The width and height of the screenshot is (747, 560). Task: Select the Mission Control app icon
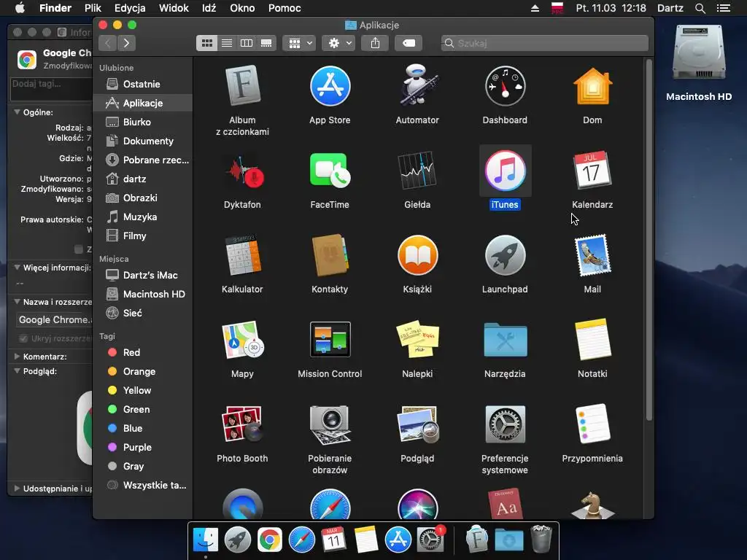pos(330,340)
